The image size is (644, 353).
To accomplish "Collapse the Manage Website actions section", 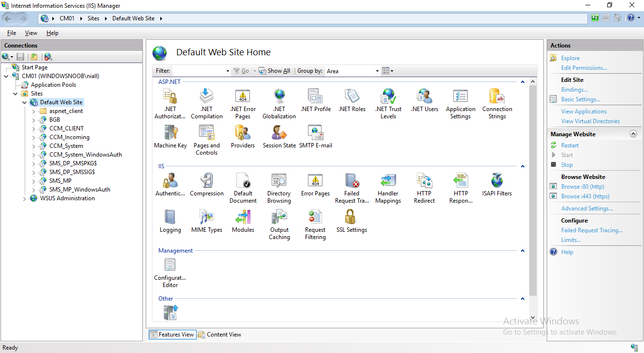I will (x=633, y=134).
